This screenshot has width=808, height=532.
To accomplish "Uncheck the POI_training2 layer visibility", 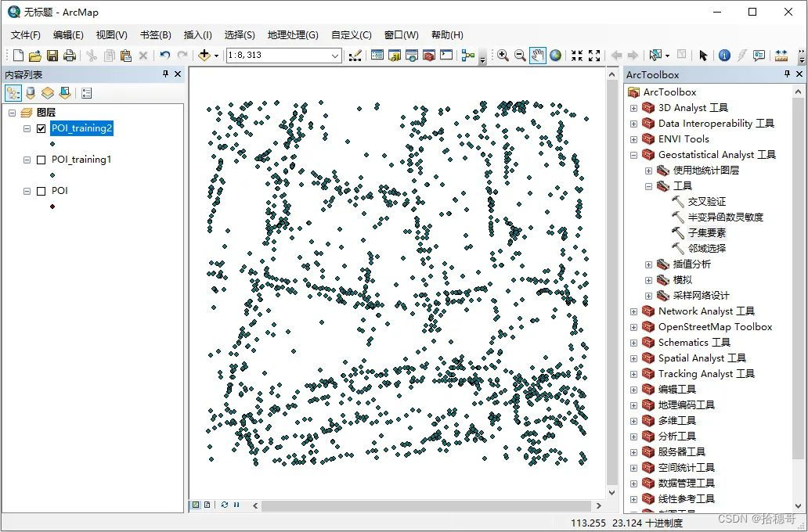I will [x=40, y=128].
